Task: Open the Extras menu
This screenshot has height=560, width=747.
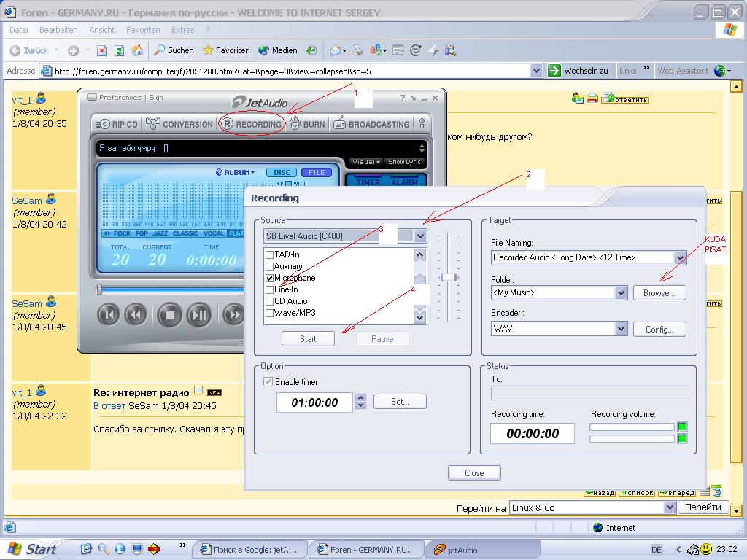Action: [x=183, y=29]
